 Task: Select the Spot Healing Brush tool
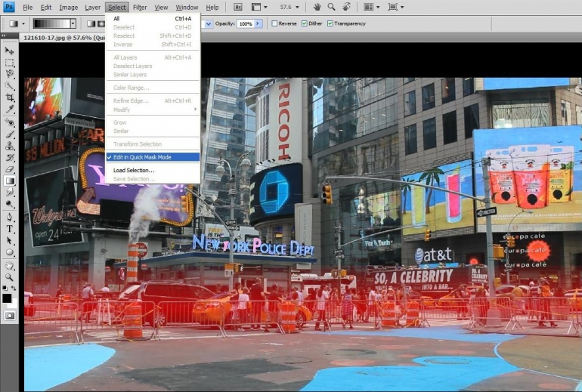[x=9, y=122]
